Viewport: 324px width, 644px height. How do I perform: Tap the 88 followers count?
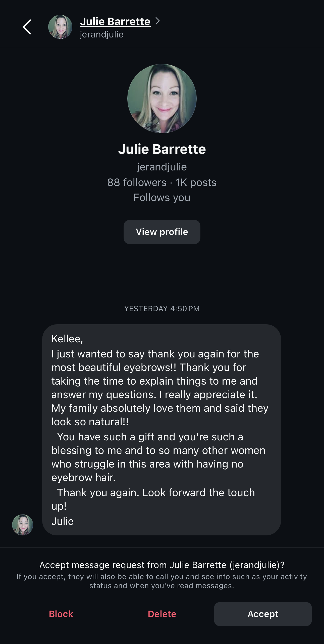point(137,182)
